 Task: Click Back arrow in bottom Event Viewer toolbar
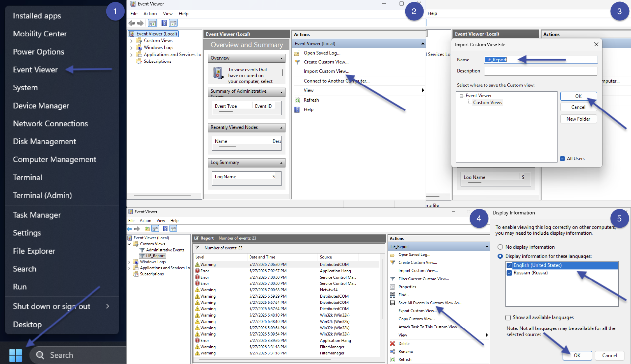[x=130, y=229]
